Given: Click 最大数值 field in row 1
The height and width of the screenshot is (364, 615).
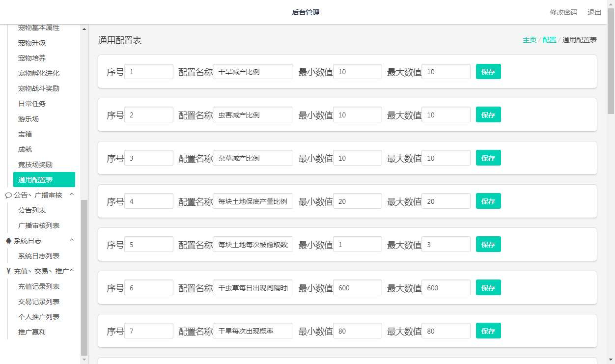Looking at the screenshot, I should [x=446, y=72].
